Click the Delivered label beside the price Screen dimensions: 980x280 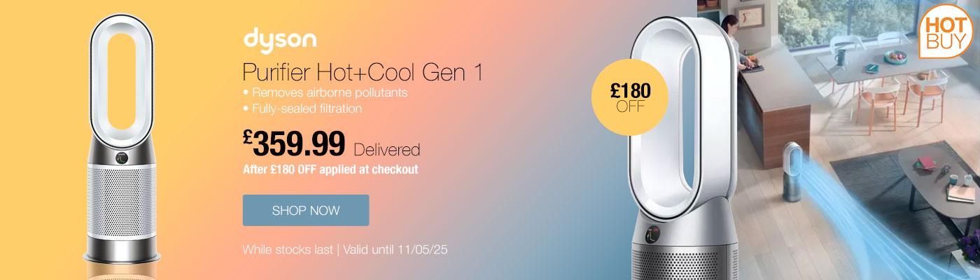click(386, 149)
